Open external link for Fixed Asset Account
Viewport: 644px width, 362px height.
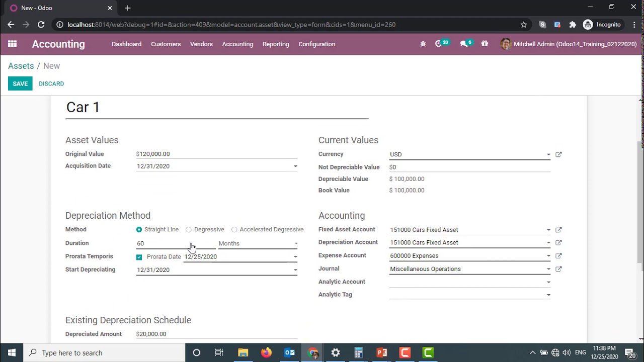pyautogui.click(x=558, y=230)
